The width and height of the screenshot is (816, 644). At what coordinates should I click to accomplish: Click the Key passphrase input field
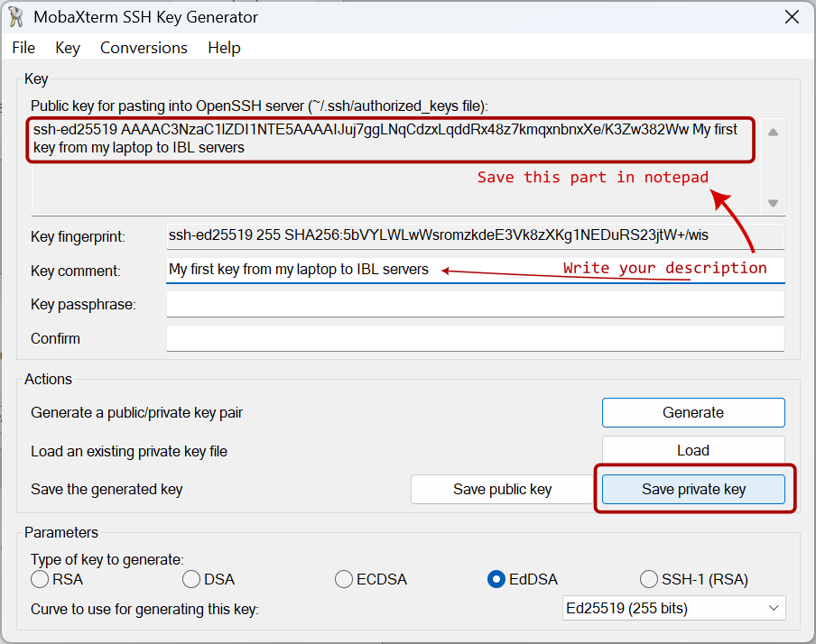475,304
